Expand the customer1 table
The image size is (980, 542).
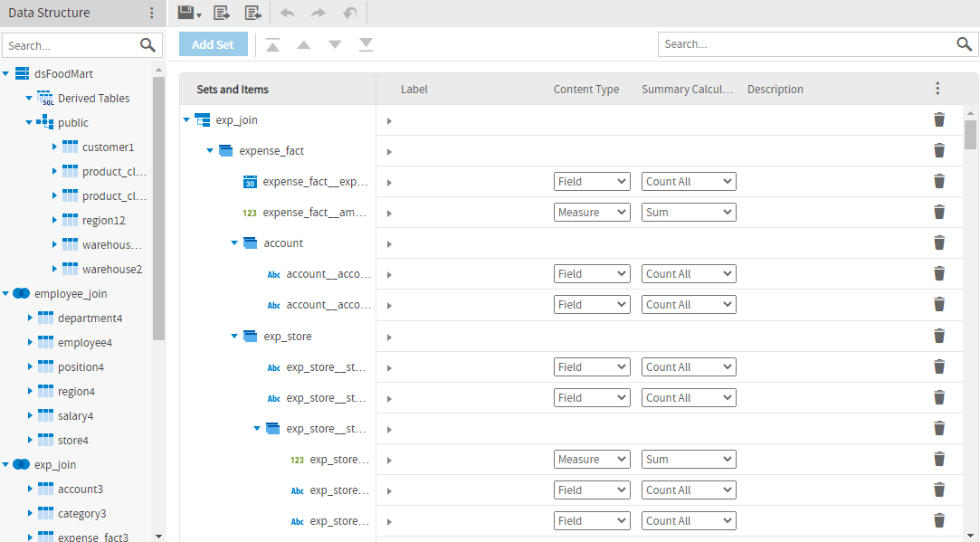coord(54,147)
